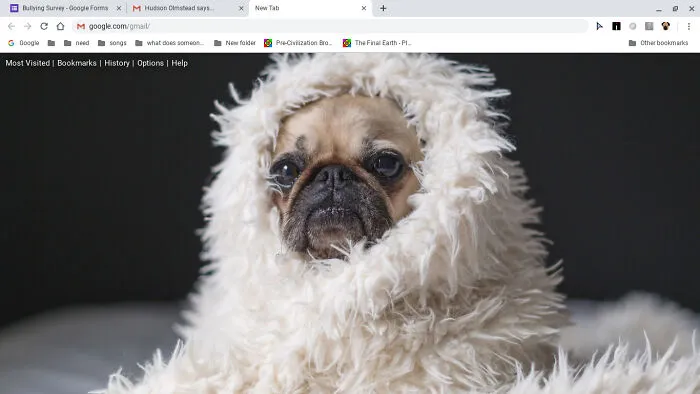Close the Hudson Olmstead Gmail tab
700x394 pixels.
point(241,8)
